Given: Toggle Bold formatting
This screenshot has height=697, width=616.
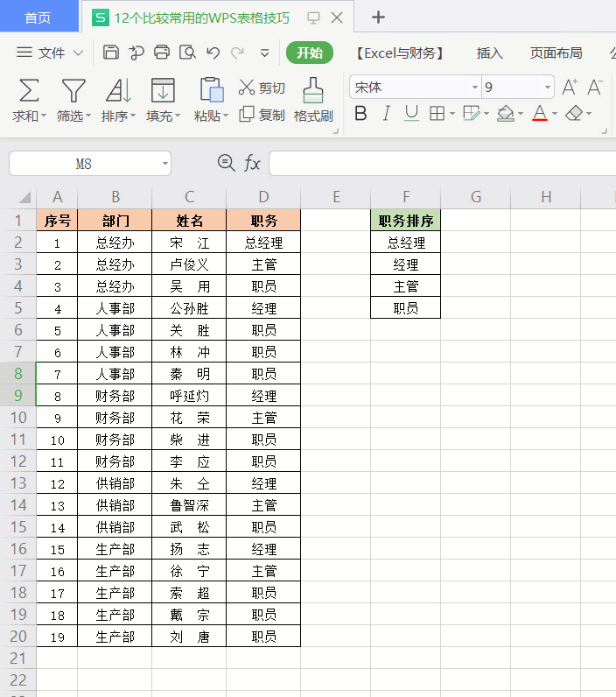Looking at the screenshot, I should tap(360, 113).
